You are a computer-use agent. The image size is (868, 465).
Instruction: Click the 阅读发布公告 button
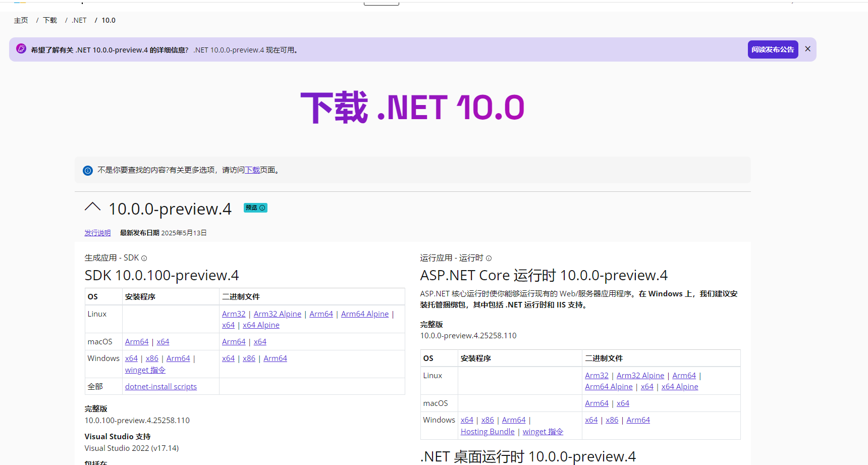click(773, 49)
